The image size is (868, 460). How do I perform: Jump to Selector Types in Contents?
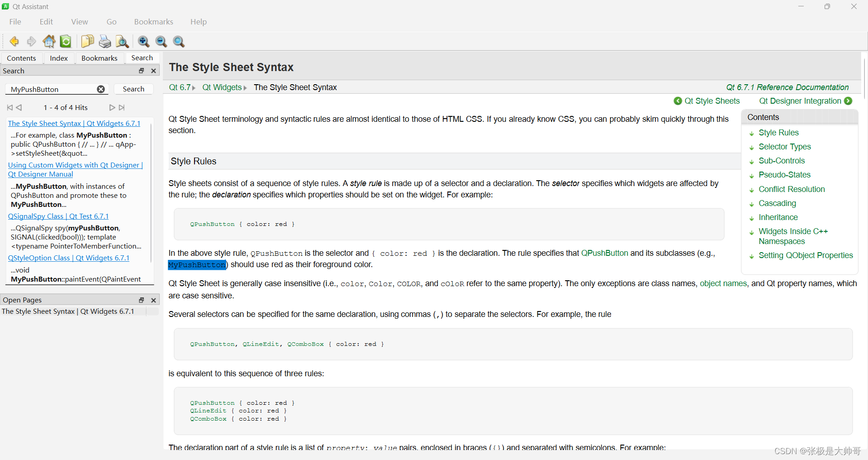(x=785, y=147)
